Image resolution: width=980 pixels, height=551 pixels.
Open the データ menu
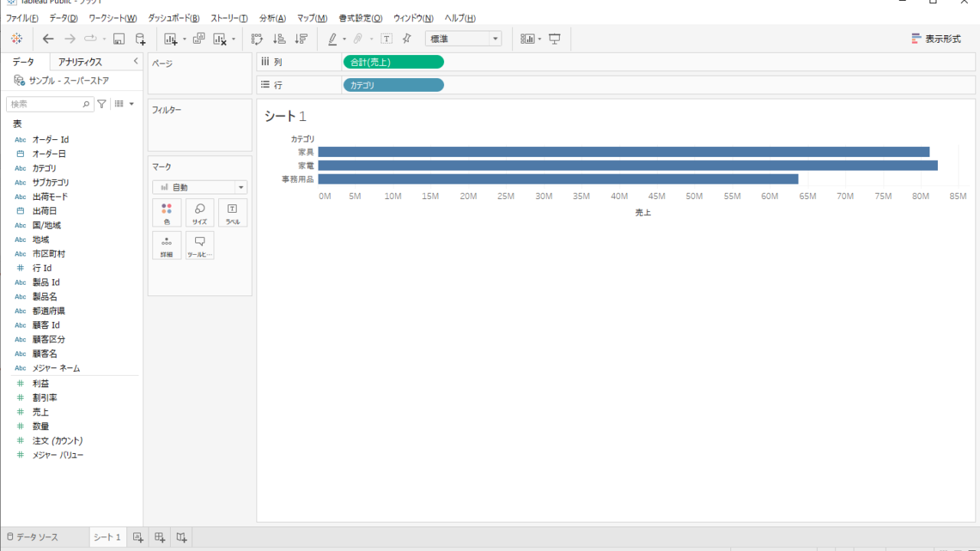tap(64, 18)
